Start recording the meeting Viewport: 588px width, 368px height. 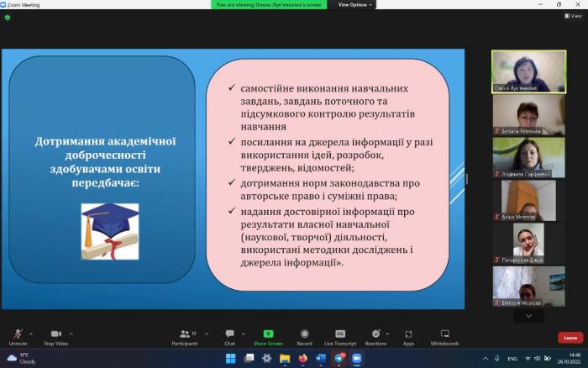(x=304, y=336)
